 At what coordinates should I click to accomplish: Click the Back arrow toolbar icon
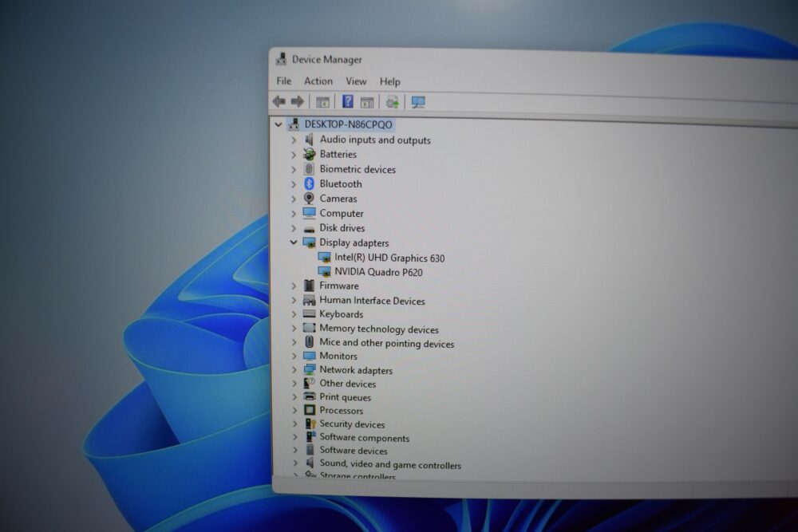pyautogui.click(x=279, y=101)
